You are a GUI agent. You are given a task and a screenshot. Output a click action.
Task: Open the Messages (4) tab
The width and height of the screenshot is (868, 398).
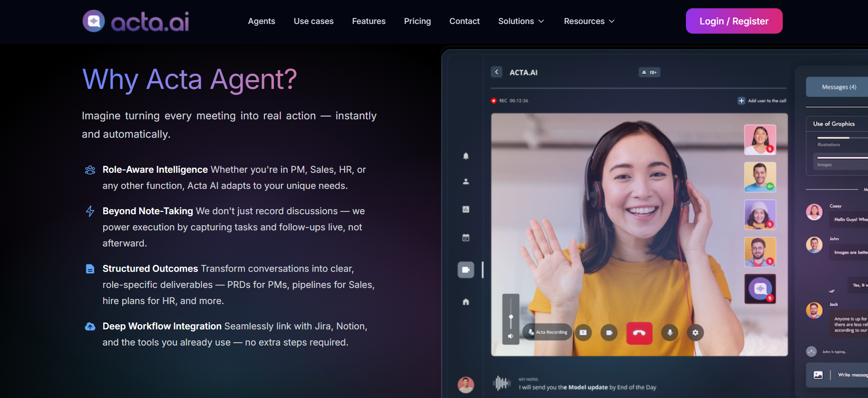tap(837, 87)
